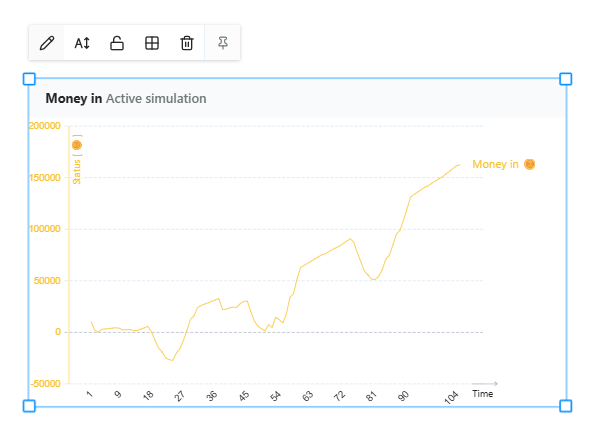
Task: Select the bottom-right resize handle
Action: coord(566,406)
